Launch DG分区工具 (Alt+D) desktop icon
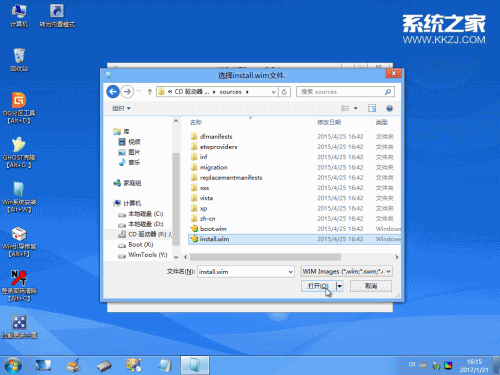 tap(19, 108)
